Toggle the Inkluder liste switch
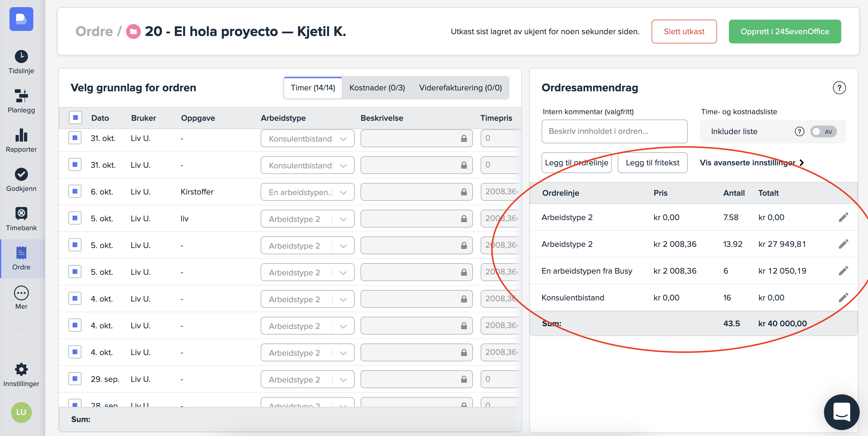 [x=823, y=131]
